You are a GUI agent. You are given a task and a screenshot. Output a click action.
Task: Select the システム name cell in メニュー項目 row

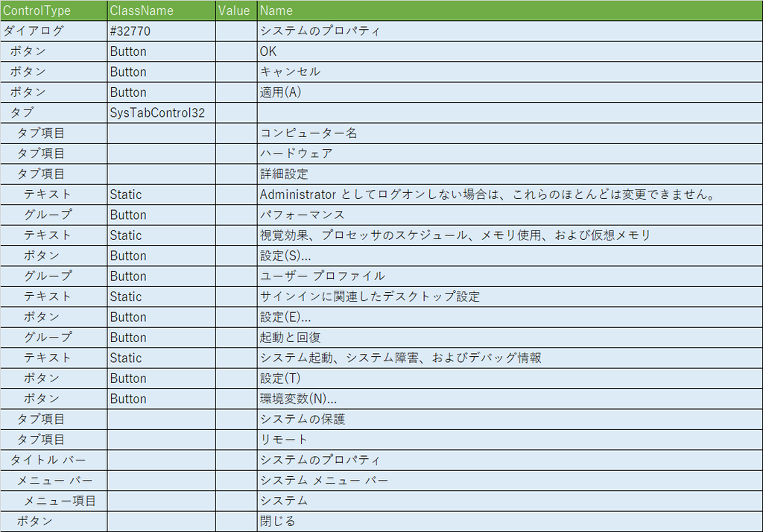(510, 501)
